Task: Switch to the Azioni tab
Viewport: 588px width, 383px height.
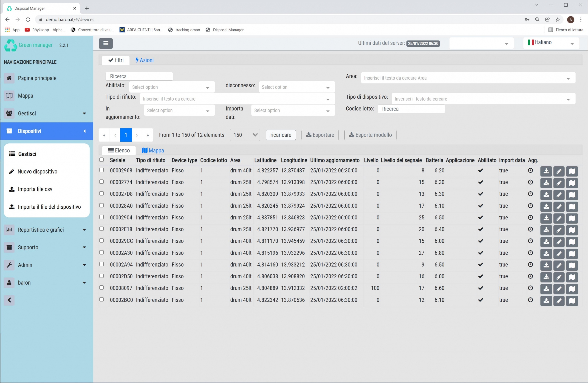Action: click(x=144, y=60)
